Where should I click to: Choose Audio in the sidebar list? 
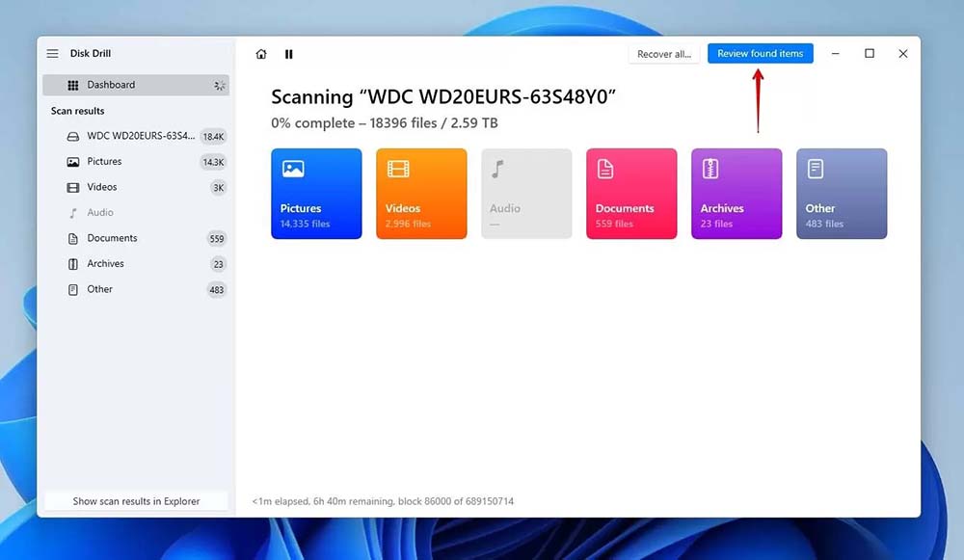100,213
